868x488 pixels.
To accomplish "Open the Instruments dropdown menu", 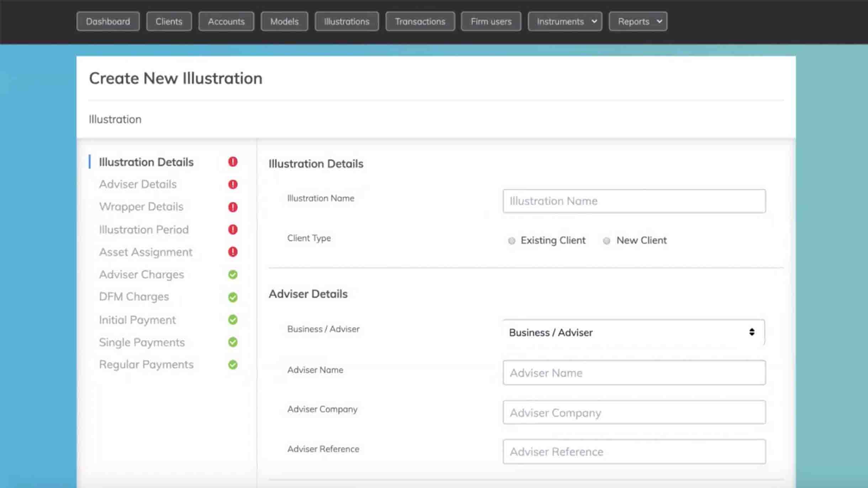I will [564, 21].
